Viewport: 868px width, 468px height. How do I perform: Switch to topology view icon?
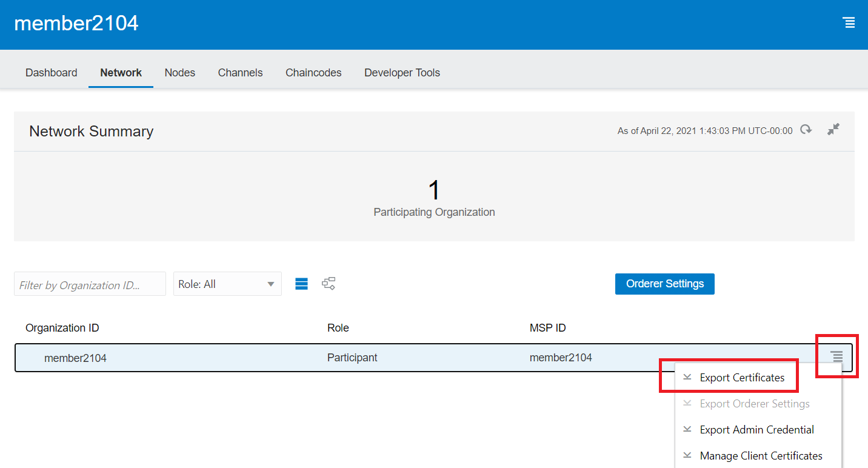329,284
